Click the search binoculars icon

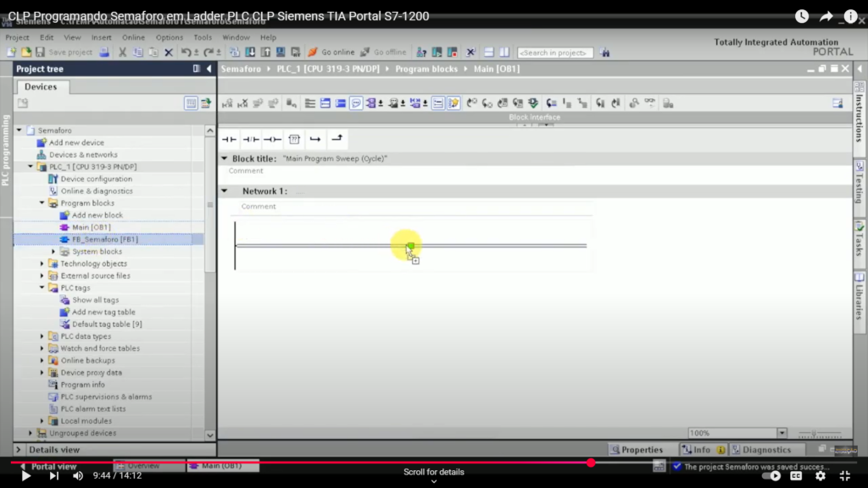604,53
